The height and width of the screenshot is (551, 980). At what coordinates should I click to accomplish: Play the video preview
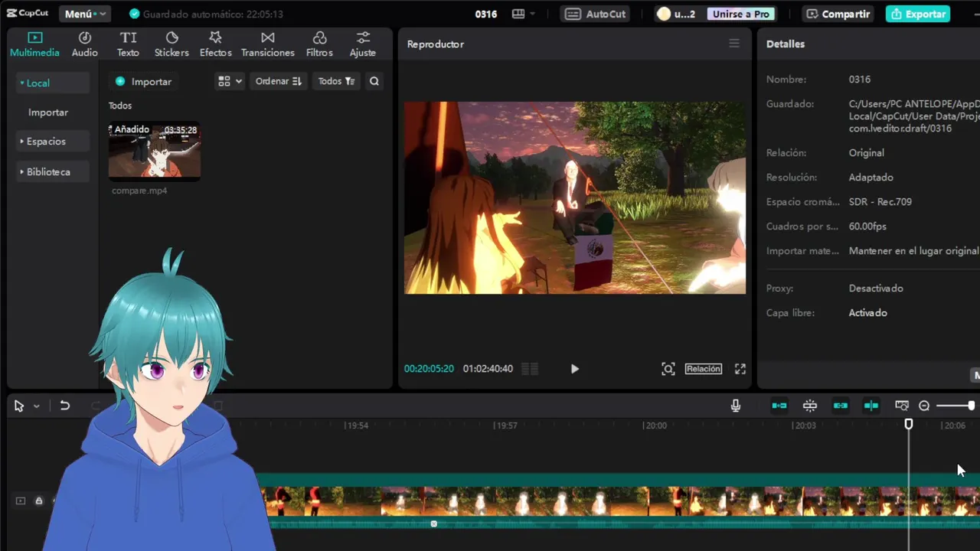coord(574,369)
